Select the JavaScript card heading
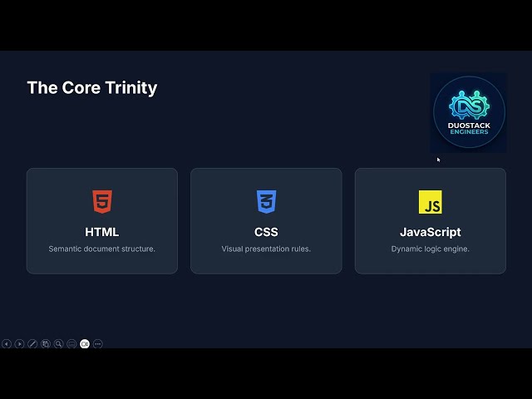The width and height of the screenshot is (532, 399). pyautogui.click(x=431, y=232)
